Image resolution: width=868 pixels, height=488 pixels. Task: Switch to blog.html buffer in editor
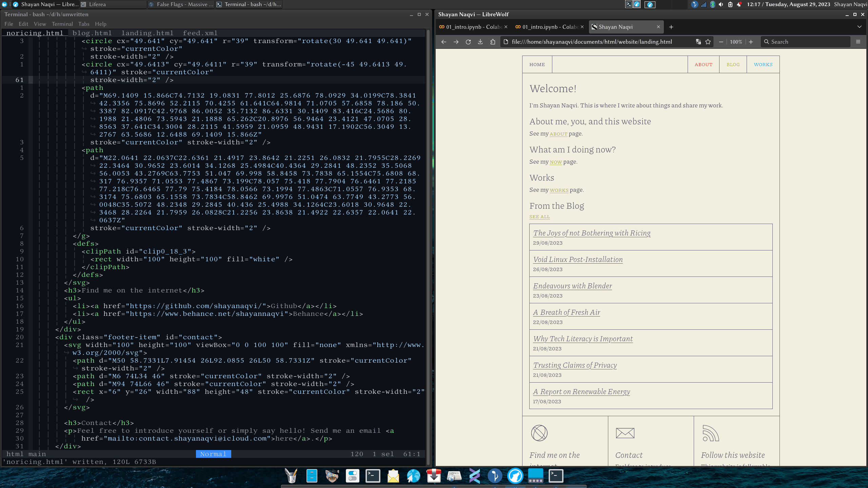[x=92, y=33]
